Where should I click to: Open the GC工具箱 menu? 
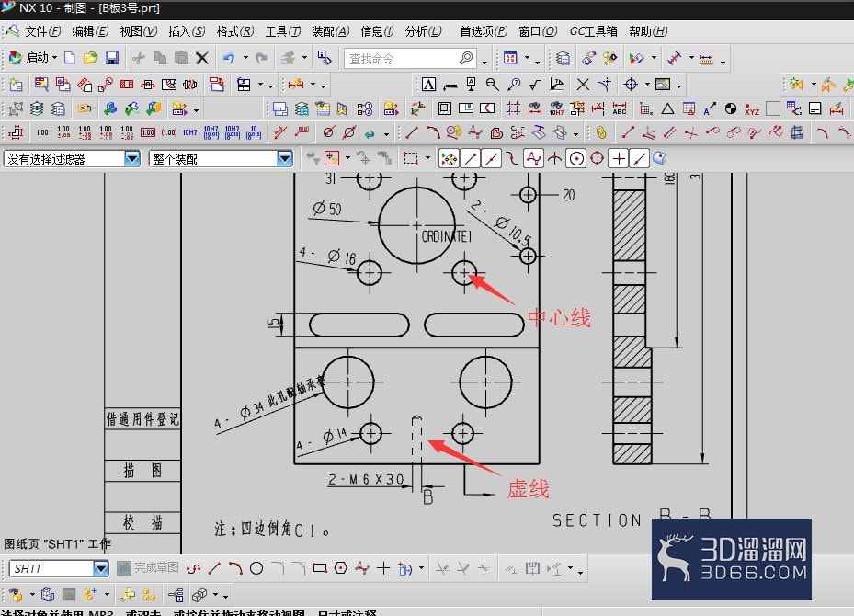[593, 30]
